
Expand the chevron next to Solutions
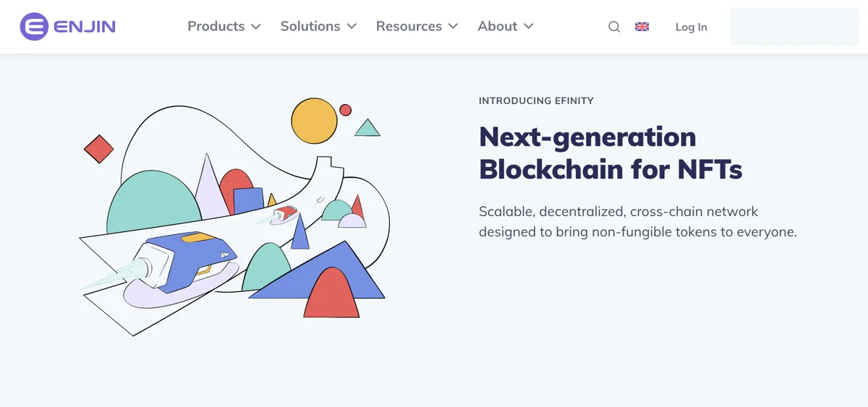(352, 27)
